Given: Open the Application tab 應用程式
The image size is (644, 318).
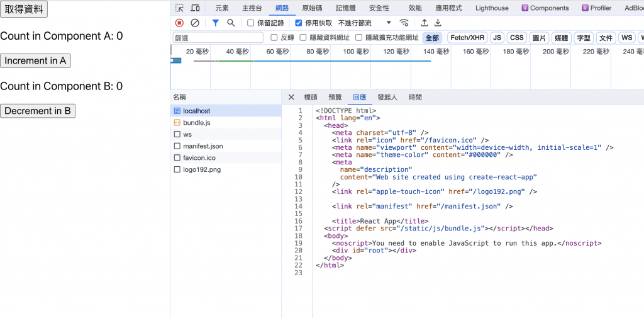Looking at the screenshot, I should (x=448, y=8).
